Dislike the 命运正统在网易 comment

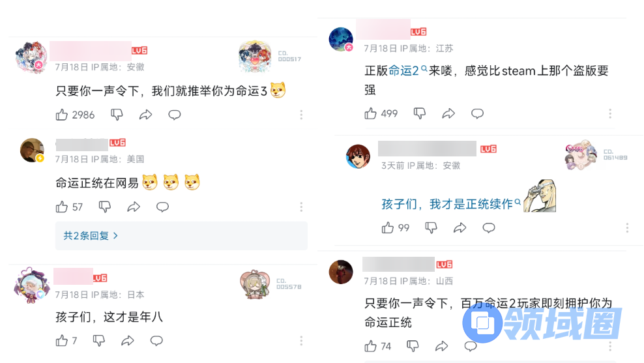click(x=105, y=207)
